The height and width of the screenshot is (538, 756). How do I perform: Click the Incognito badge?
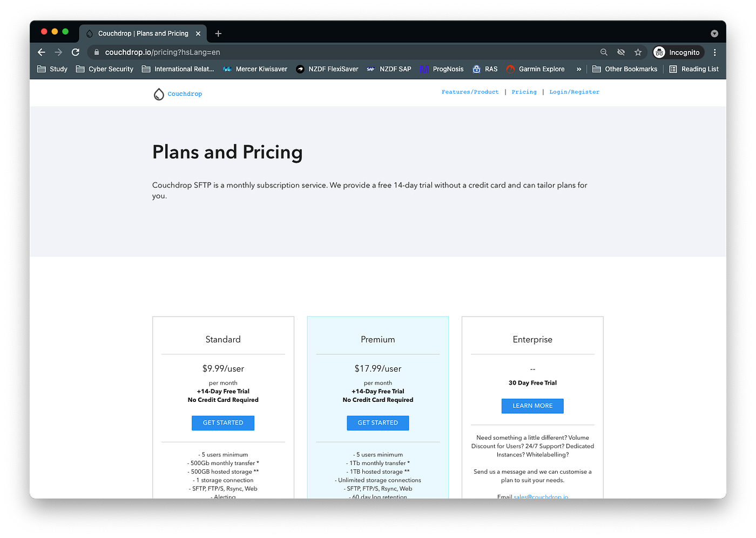678,52
